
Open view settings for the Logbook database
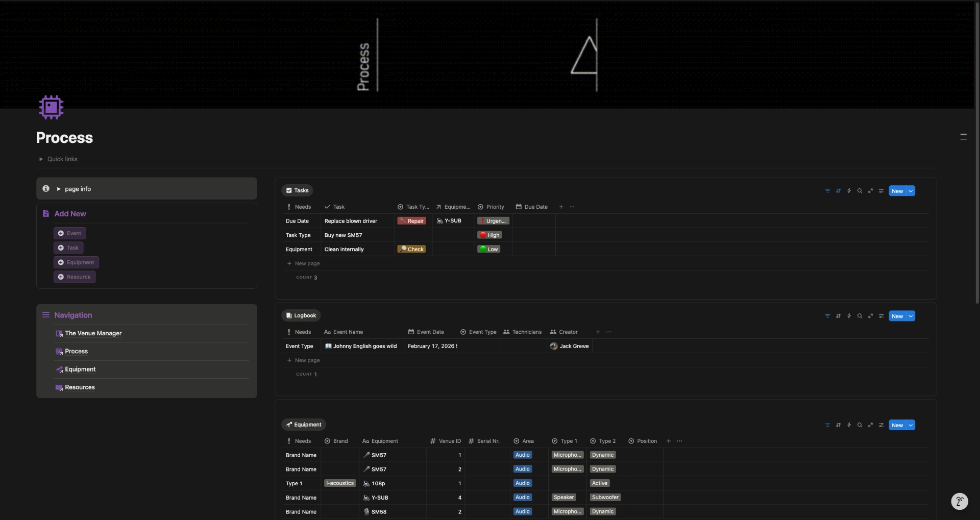[x=881, y=315]
